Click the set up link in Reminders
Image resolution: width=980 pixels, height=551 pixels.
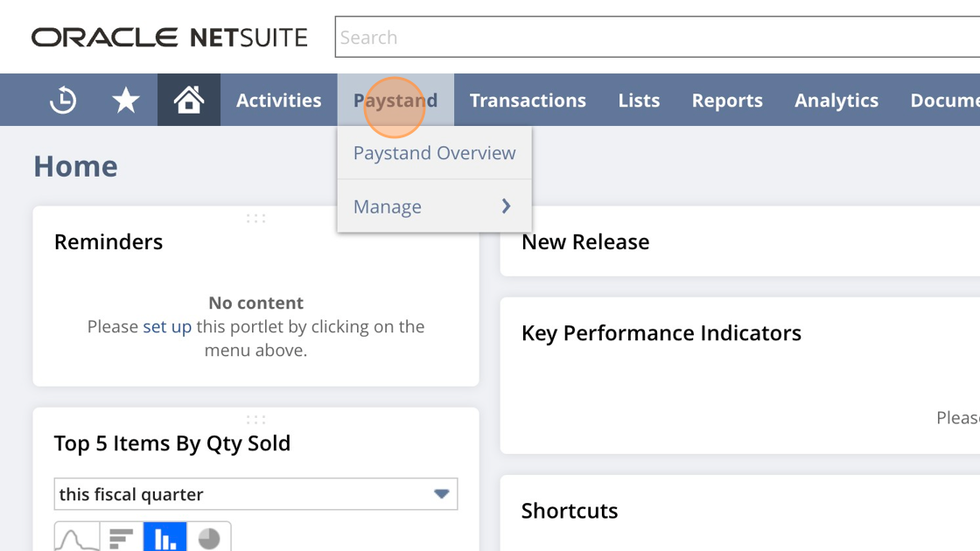pos(167,327)
